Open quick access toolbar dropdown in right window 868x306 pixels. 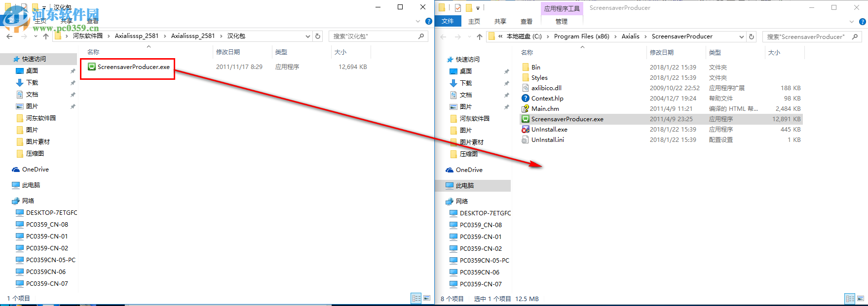(478, 8)
